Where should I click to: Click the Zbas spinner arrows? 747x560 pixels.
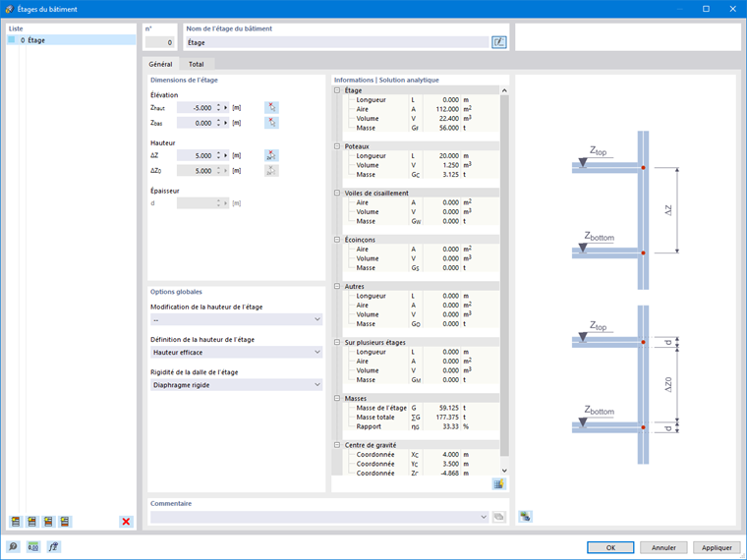[x=218, y=123]
